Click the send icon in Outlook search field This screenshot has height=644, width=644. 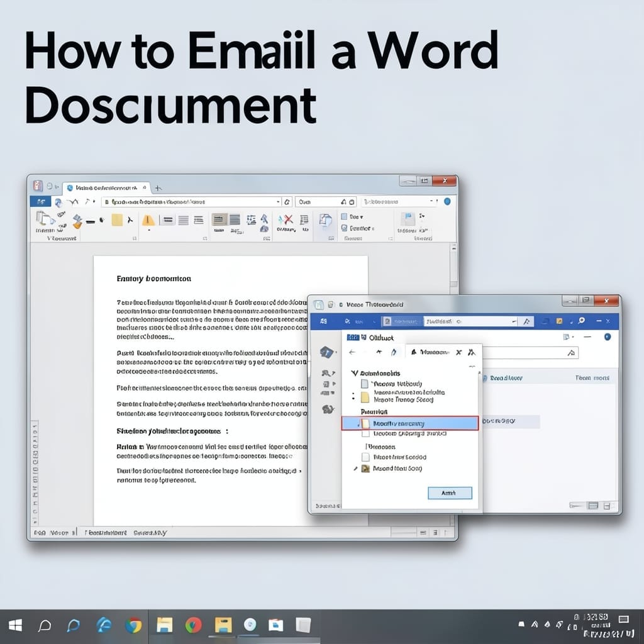[571, 353]
